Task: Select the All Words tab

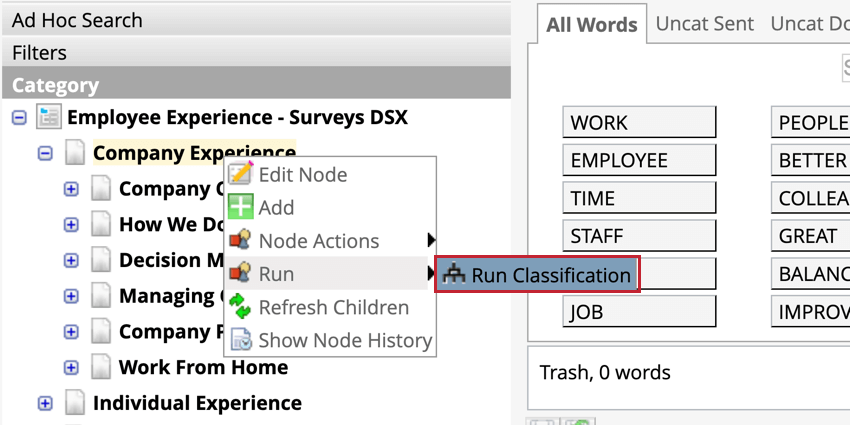Action: tap(591, 24)
